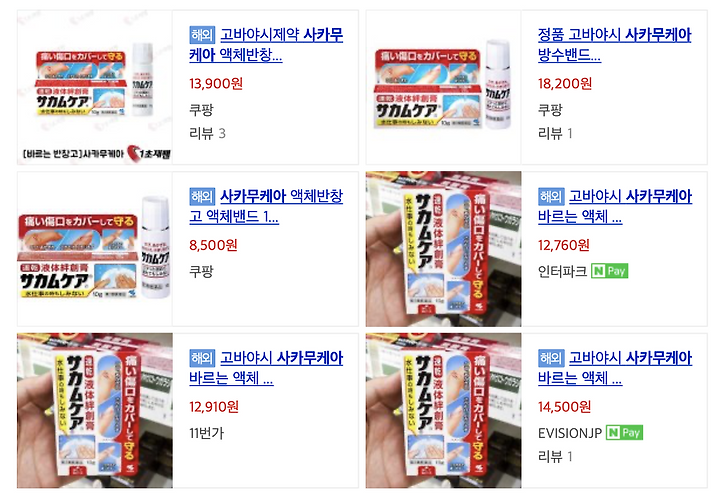This screenshot has width=720, height=498.
Task: Click the N Pay icon beside 인터파크
Action: (x=609, y=271)
